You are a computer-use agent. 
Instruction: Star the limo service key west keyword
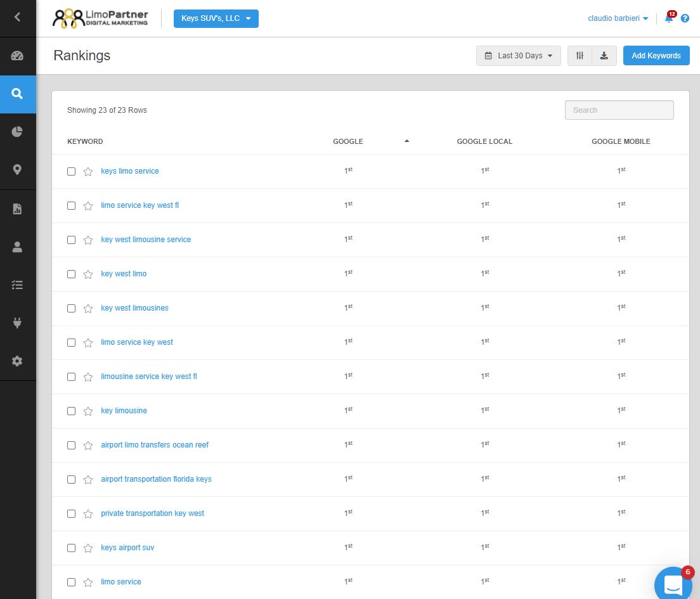(88, 343)
